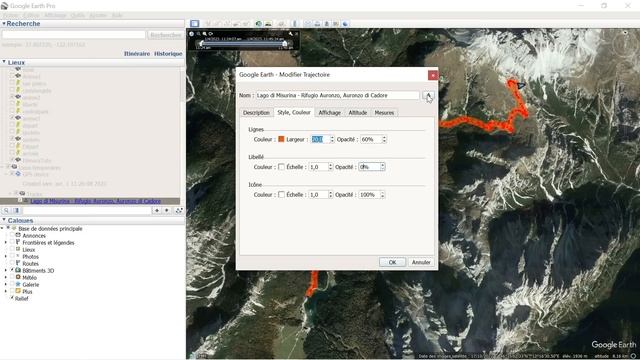Screen dimensions: 640x360
Task: Open the orange Lignes color swatch
Action: [281, 139]
